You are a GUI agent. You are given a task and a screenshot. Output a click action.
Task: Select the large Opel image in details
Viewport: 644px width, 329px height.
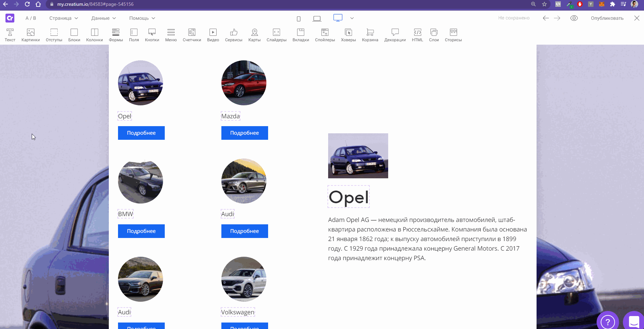[x=358, y=156]
